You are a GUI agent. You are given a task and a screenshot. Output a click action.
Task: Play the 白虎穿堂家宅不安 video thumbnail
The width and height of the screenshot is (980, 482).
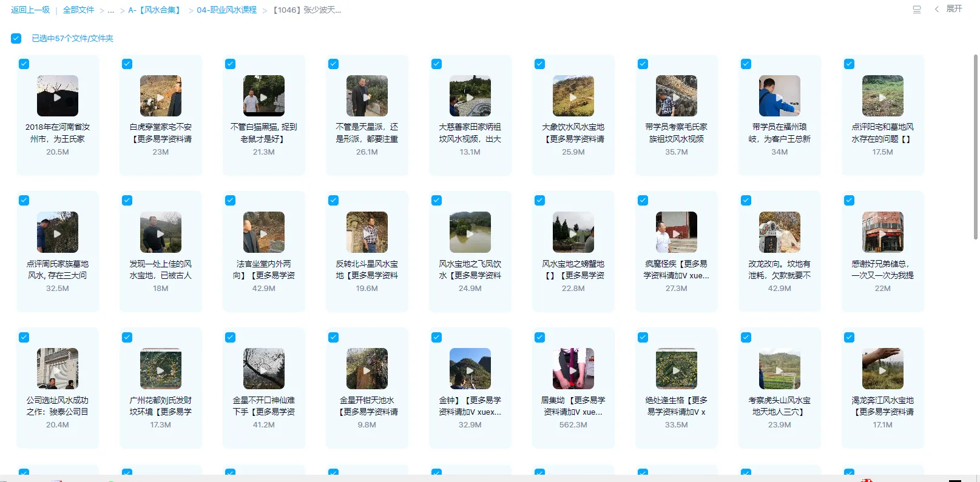[x=161, y=96]
